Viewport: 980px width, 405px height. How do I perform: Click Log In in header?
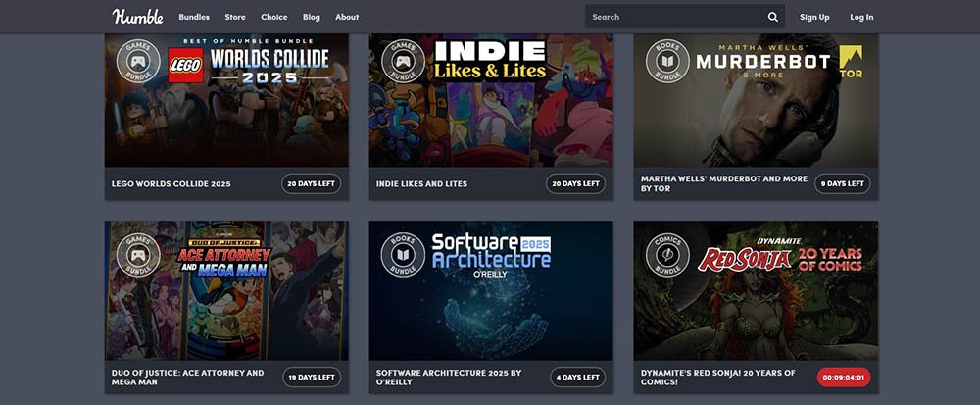861,17
